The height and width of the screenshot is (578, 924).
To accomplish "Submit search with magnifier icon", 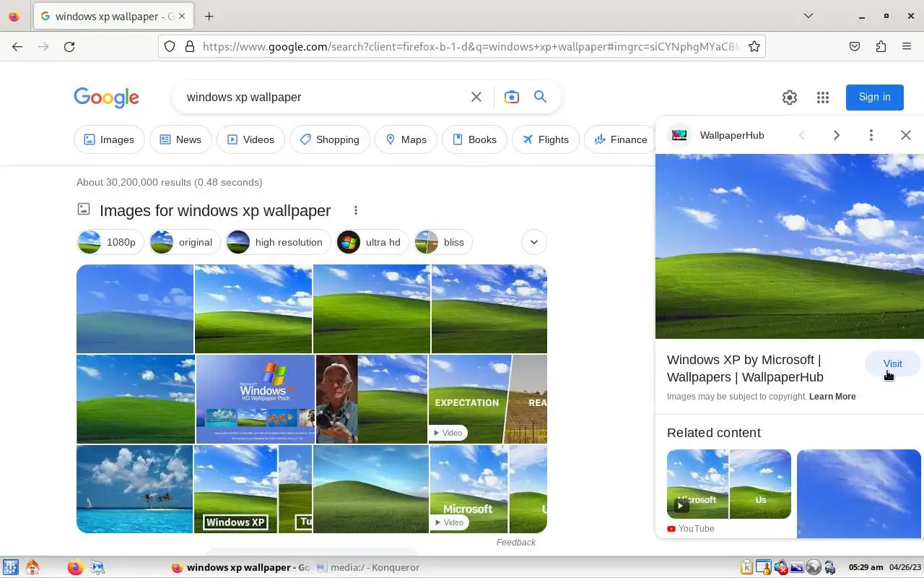I will [x=540, y=97].
